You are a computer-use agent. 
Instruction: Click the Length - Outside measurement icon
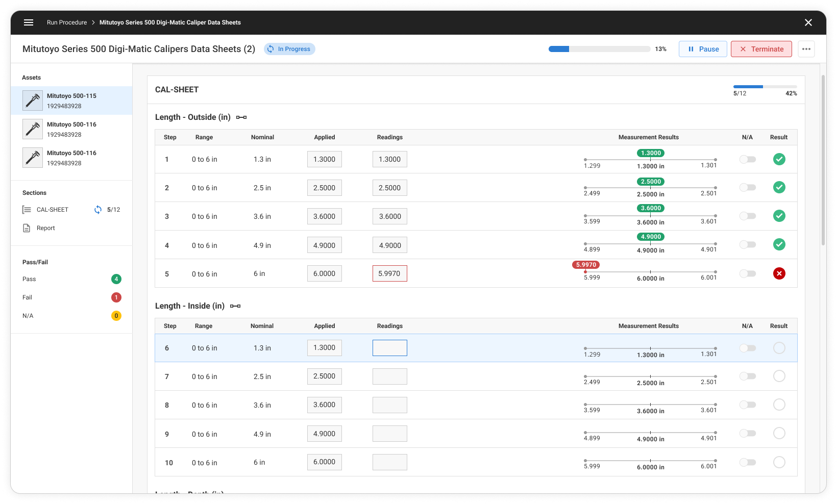click(x=241, y=117)
